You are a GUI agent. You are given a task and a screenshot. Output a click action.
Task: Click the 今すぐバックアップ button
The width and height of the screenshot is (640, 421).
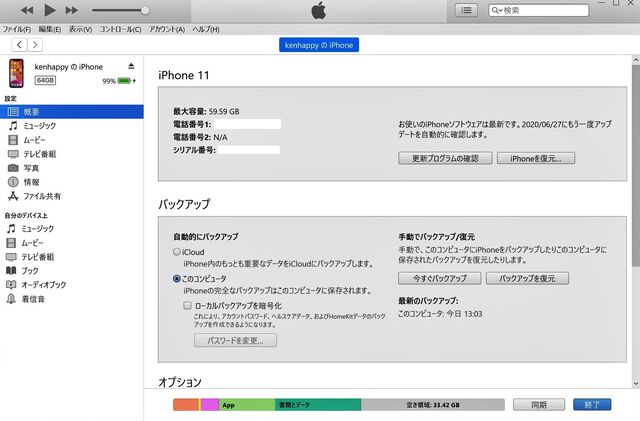(x=440, y=278)
